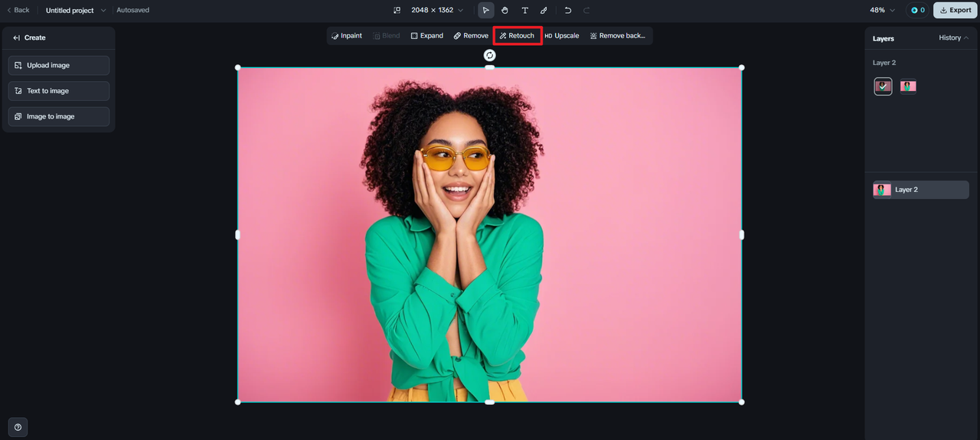The width and height of the screenshot is (980, 440).
Task: Pick the brush drawing tool
Action: (544, 10)
